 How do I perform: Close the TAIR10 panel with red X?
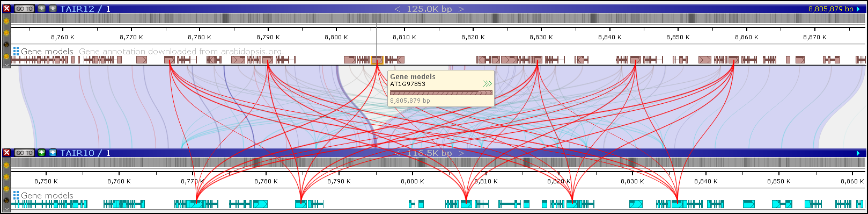(x=6, y=153)
